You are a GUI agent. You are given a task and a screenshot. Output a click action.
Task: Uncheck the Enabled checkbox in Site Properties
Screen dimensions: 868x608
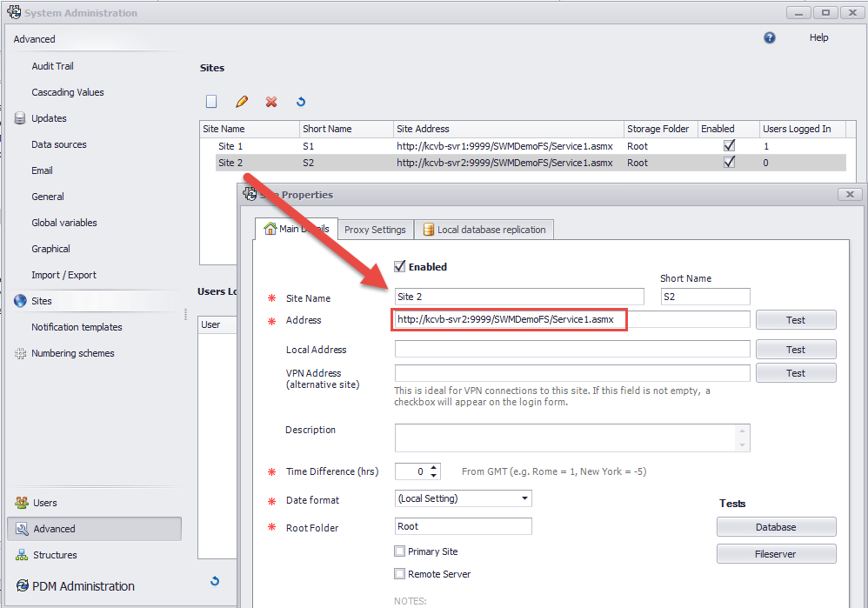(x=398, y=266)
